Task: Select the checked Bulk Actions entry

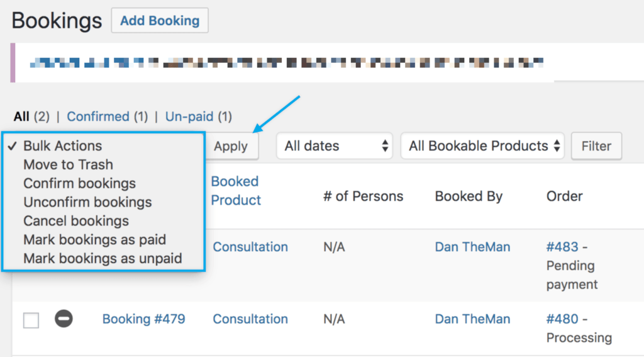Action: (62, 146)
